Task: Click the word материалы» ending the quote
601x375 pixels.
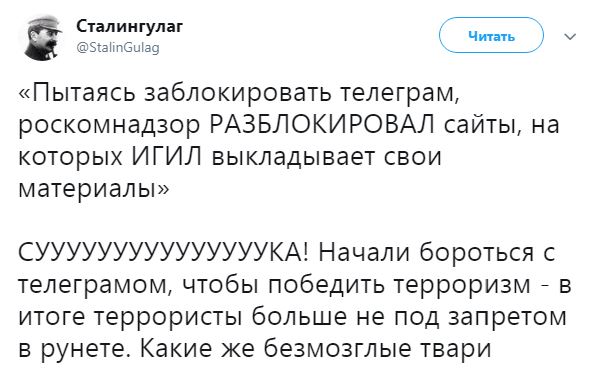Action: 94,189
